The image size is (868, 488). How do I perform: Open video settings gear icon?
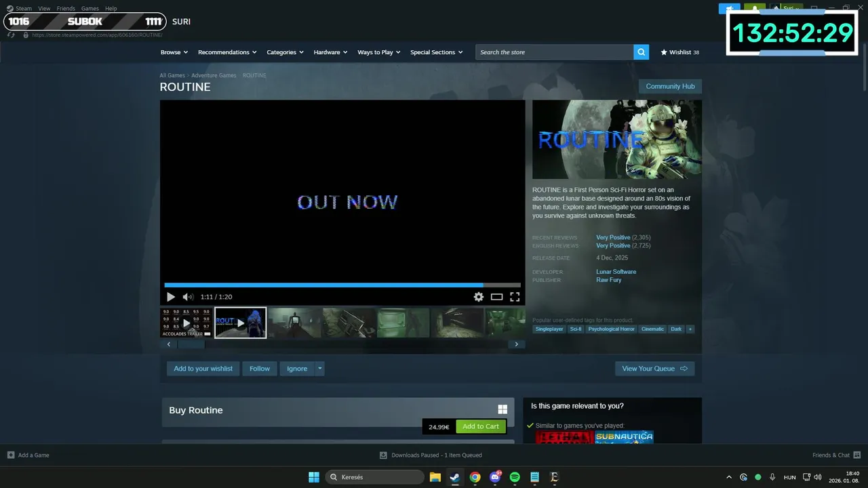click(479, 297)
